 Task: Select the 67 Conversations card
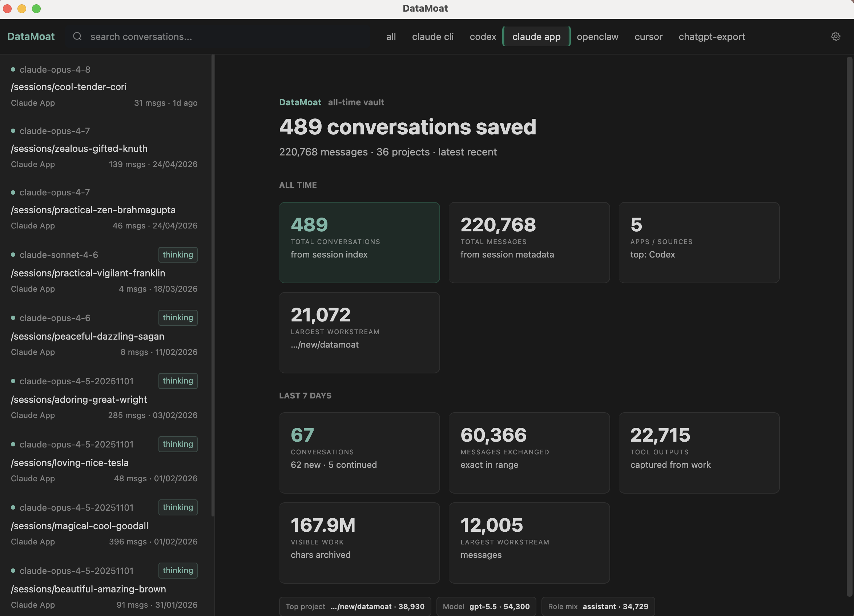359,453
